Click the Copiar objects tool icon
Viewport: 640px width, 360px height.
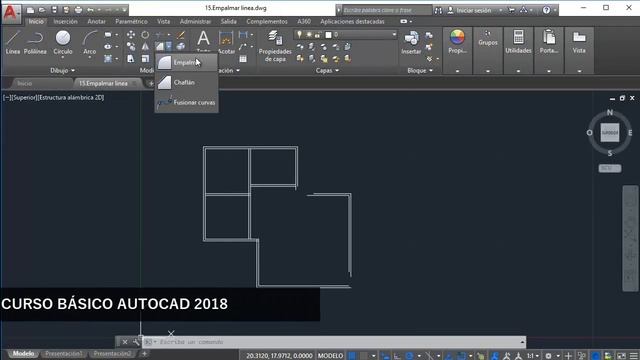point(131,47)
